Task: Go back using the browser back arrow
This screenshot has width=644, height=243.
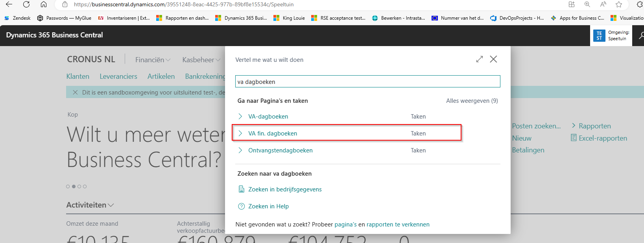Action: [9, 4]
